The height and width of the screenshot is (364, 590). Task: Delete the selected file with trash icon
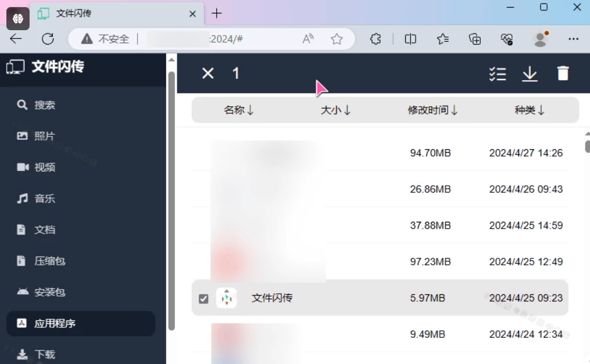pyautogui.click(x=563, y=73)
